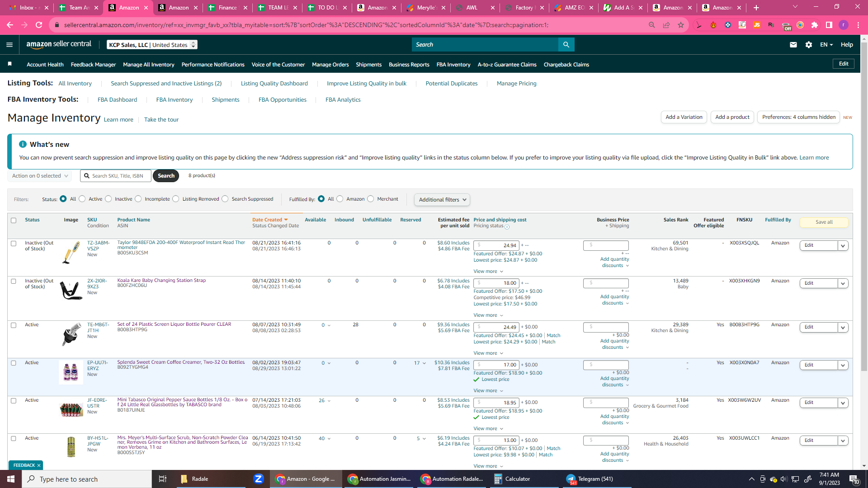The height and width of the screenshot is (488, 868).
Task: Toggle the select-all checkbox in table header
Action: pos(14,221)
